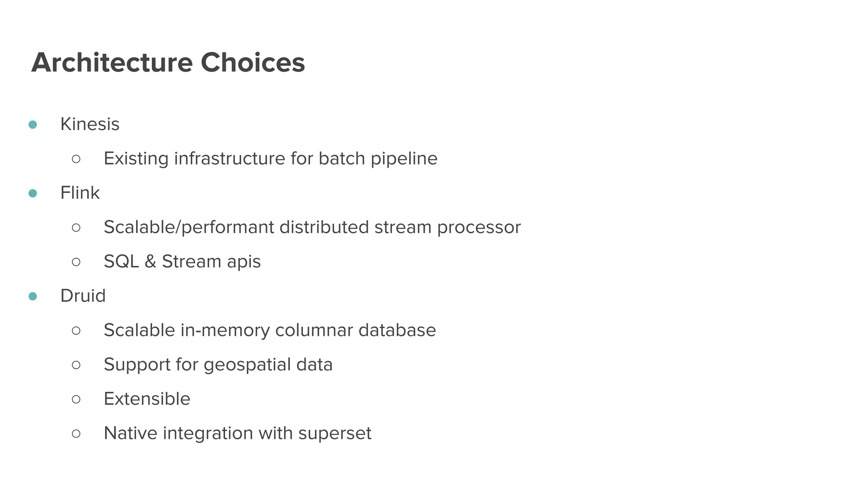Click the hollow bullet before Extensible
This screenshot has height=488, width=868.
(76, 399)
